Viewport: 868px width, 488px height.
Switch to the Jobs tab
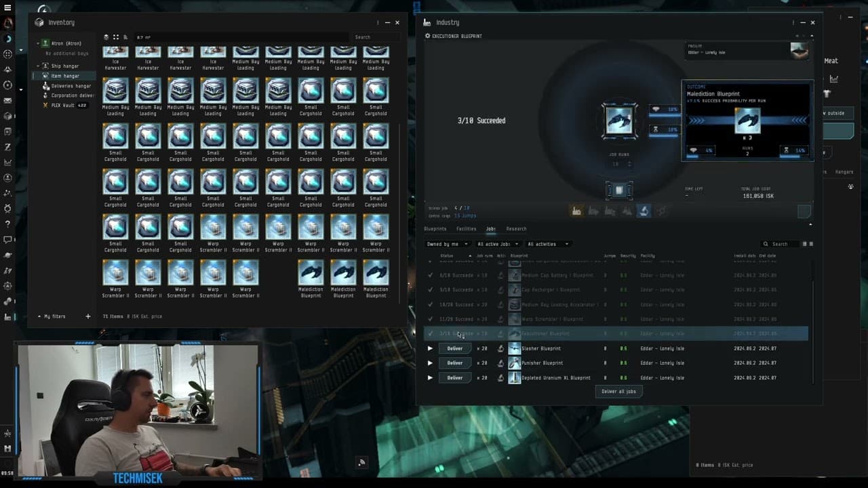pyautogui.click(x=490, y=229)
